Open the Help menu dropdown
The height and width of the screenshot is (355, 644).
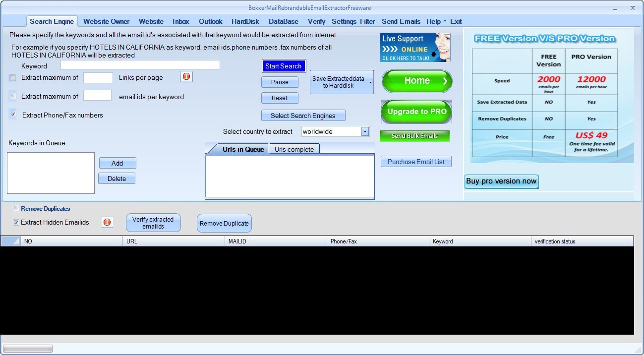(x=434, y=21)
